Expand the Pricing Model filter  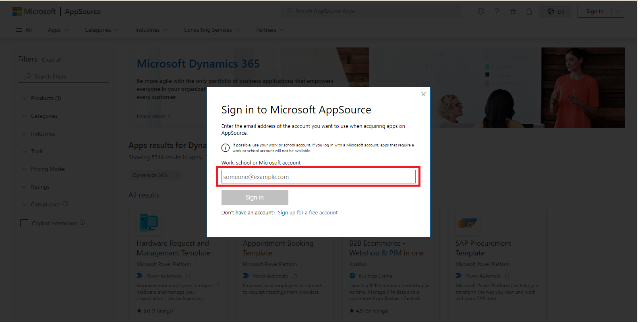coord(43,169)
